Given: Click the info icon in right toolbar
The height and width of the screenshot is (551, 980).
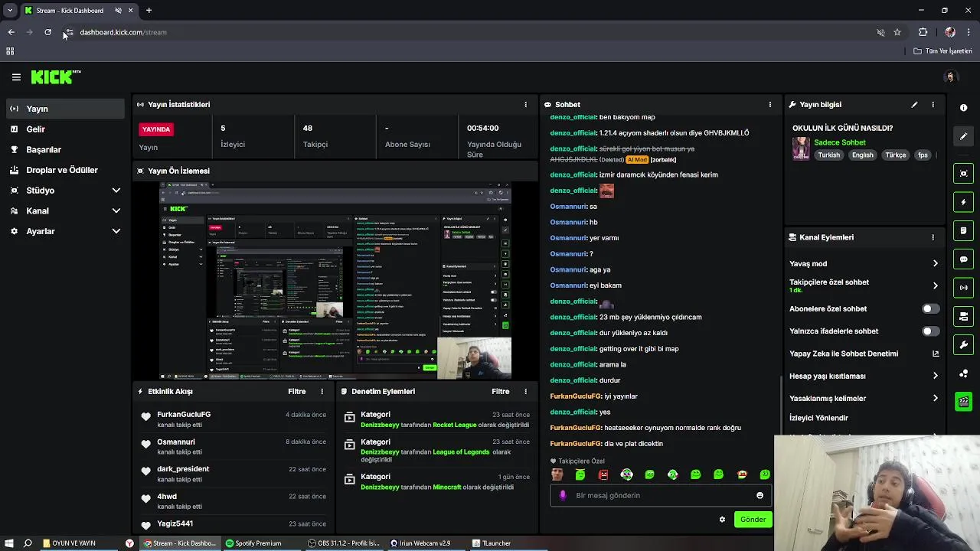Looking at the screenshot, I should click(964, 108).
